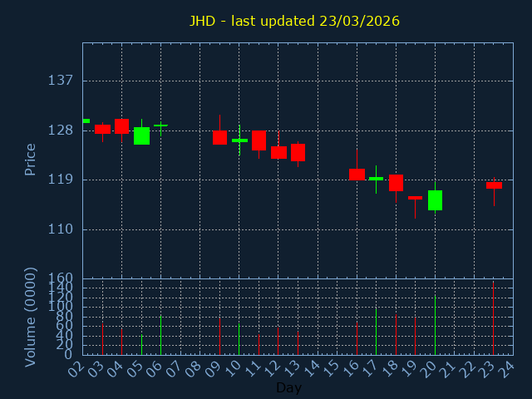Select the green volume bar on day 05

[x=141, y=344]
